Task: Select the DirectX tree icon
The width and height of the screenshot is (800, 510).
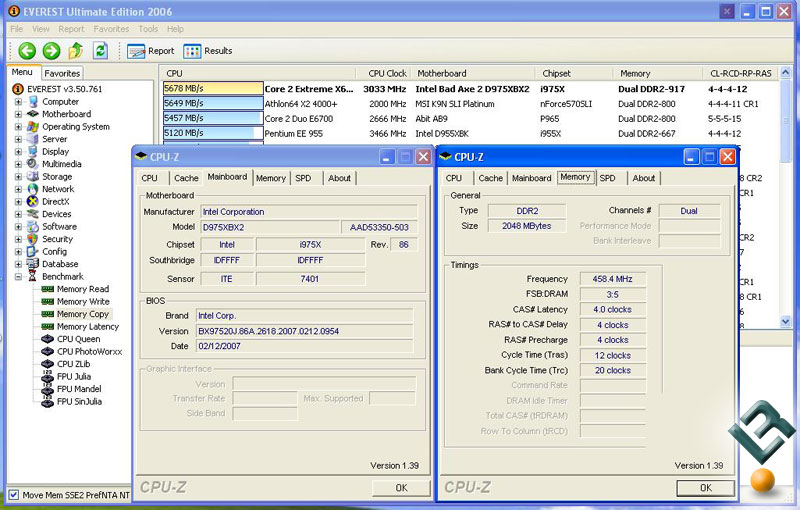Action: coord(33,201)
